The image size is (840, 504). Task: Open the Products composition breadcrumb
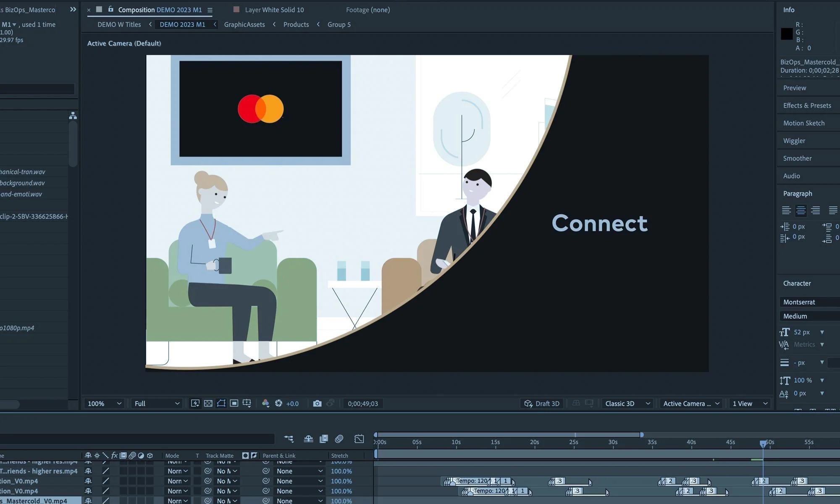(296, 24)
